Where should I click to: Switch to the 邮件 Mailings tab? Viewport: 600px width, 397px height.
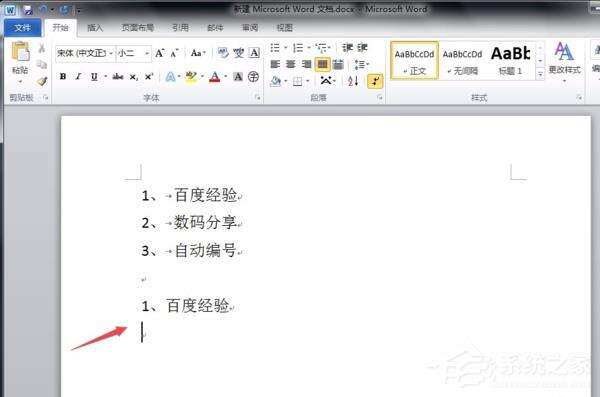pyautogui.click(x=215, y=28)
